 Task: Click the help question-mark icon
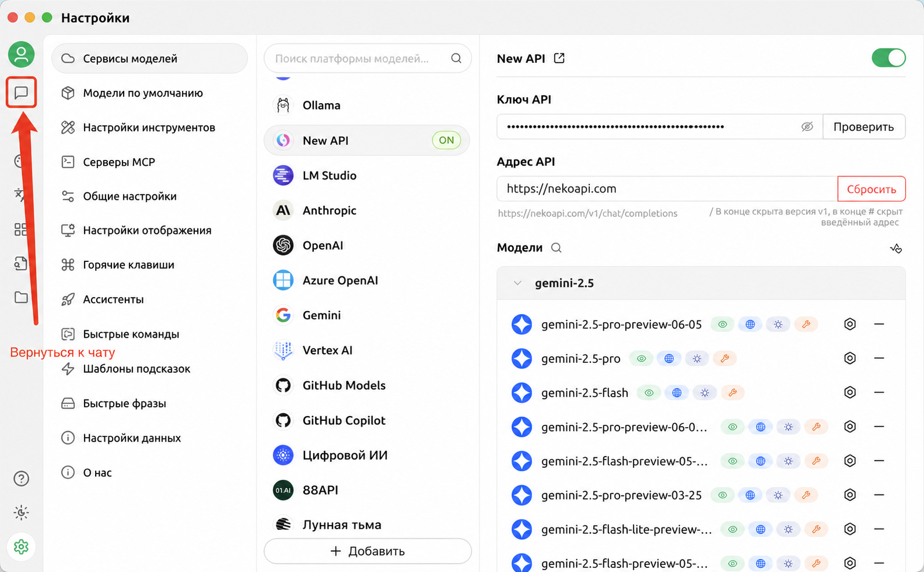point(21,479)
